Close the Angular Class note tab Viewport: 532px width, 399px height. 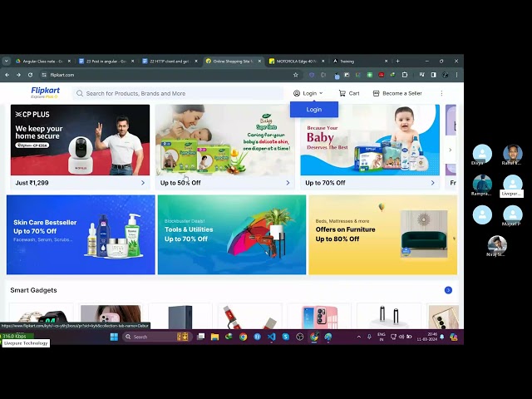point(69,61)
